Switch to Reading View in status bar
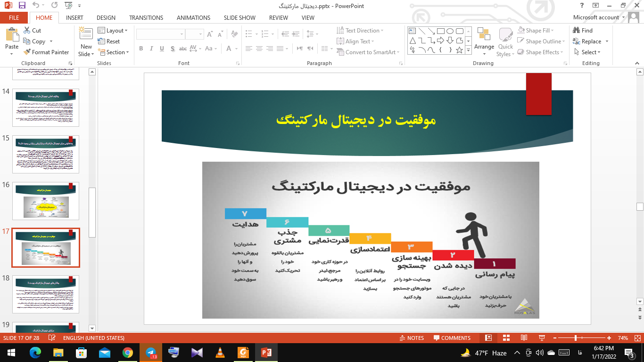The height and width of the screenshot is (362, 644). tap(524, 338)
